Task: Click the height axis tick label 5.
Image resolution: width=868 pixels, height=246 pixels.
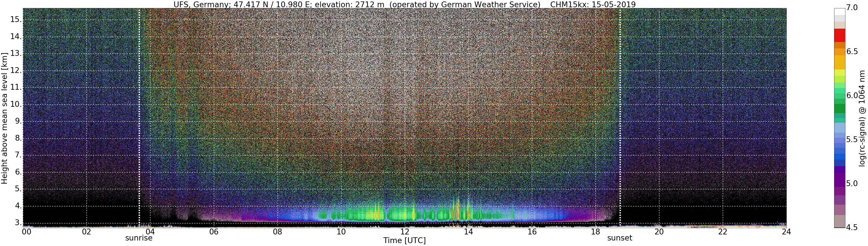Action: pos(18,189)
